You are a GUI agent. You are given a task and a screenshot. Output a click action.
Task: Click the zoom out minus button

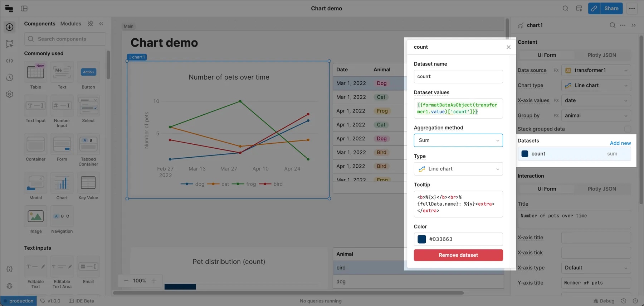point(126,281)
